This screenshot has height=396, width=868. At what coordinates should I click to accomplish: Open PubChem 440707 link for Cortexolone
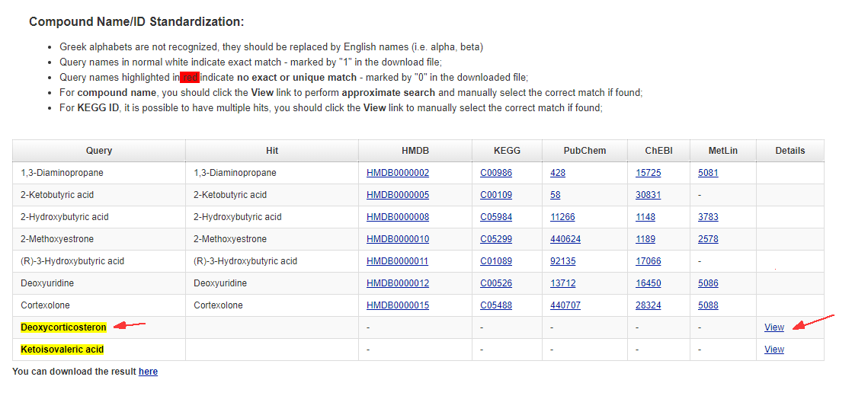click(565, 305)
